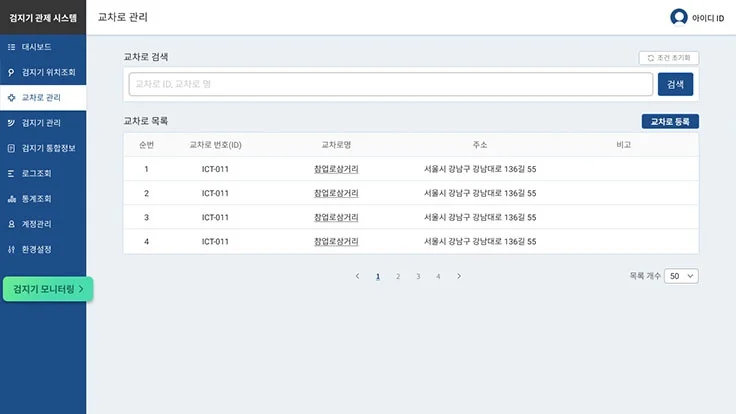
Task: Click ICT-011 in row 4
Action: click(215, 242)
